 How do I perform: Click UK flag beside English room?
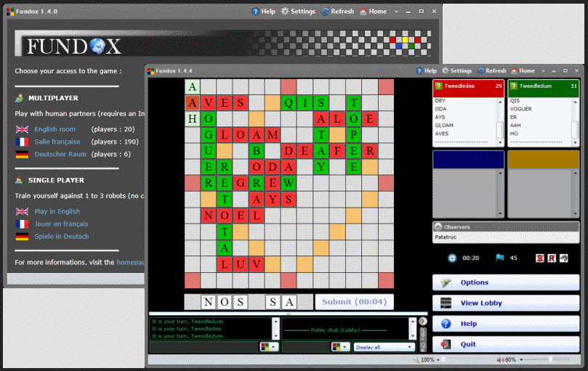tap(22, 129)
